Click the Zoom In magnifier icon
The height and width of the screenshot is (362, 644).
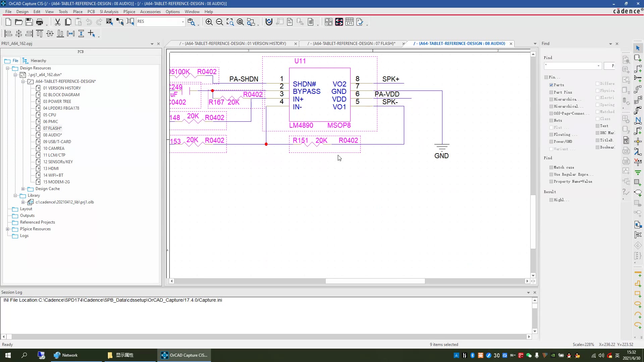pyautogui.click(x=209, y=22)
